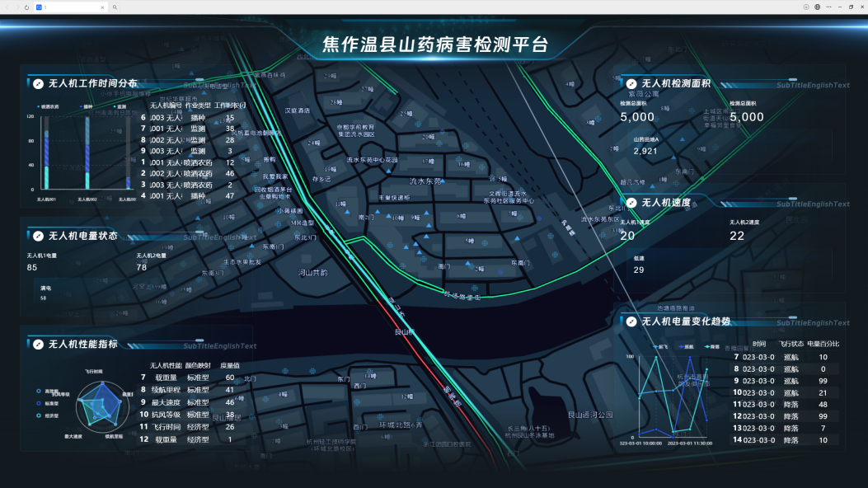Click 无人机1电量 value 85

click(x=32, y=267)
